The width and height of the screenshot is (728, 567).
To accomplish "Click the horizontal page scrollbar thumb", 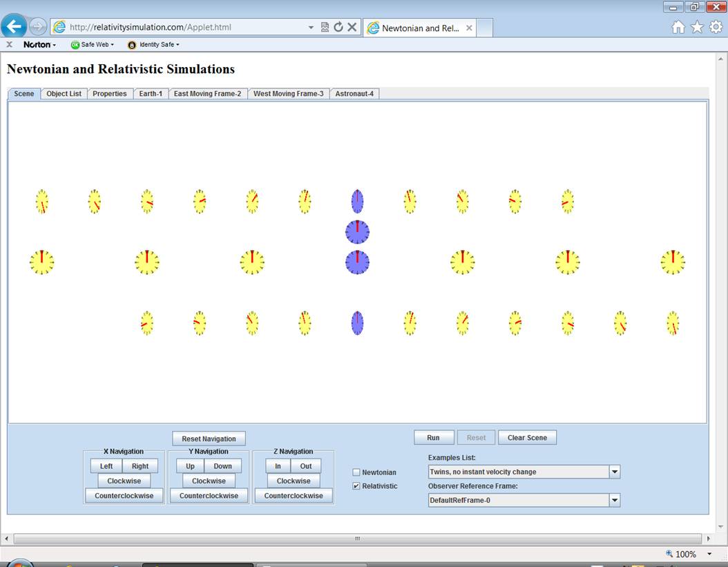I will pos(357,539).
